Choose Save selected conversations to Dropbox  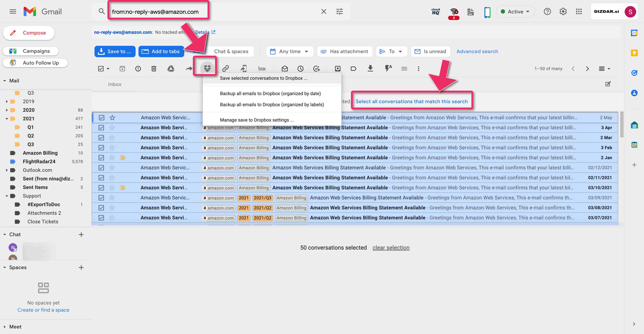coord(272,78)
